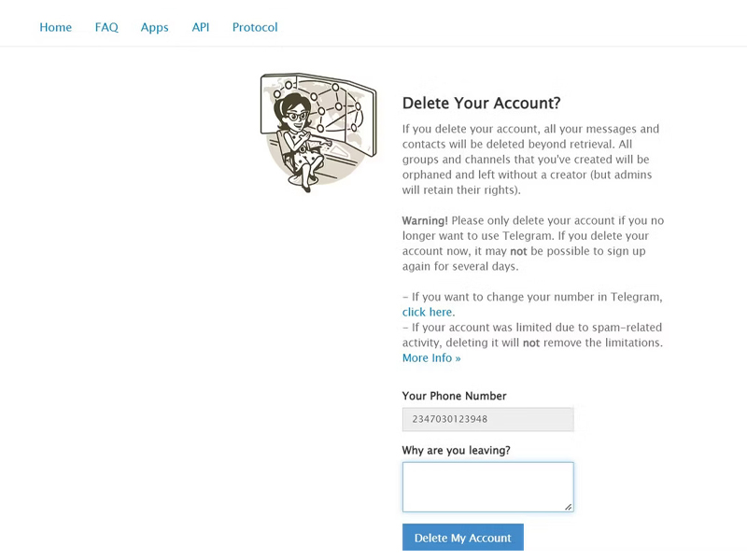Click the phone number field showing 2347030123948

(x=487, y=419)
